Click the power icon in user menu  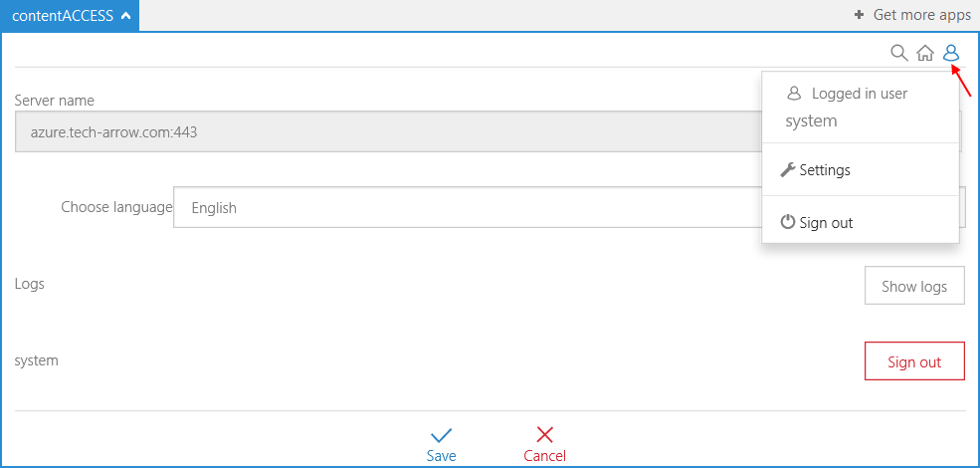click(x=788, y=223)
